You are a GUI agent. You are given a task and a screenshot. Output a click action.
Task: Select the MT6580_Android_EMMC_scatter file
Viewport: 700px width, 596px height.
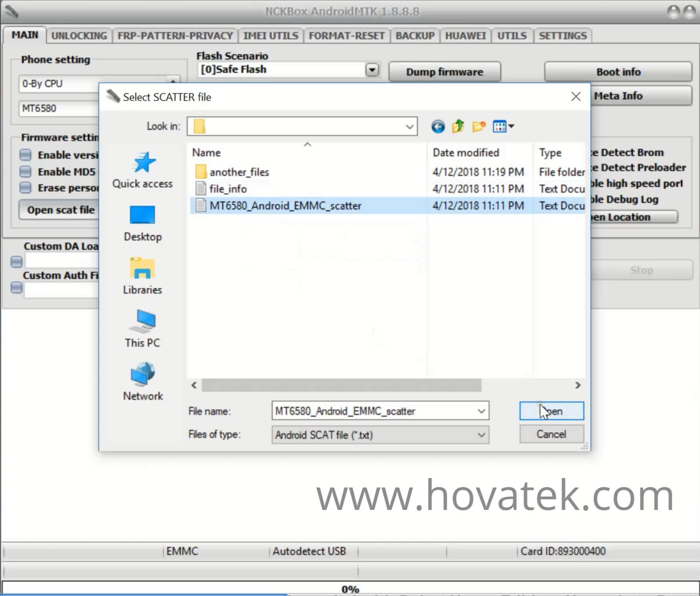click(x=286, y=205)
